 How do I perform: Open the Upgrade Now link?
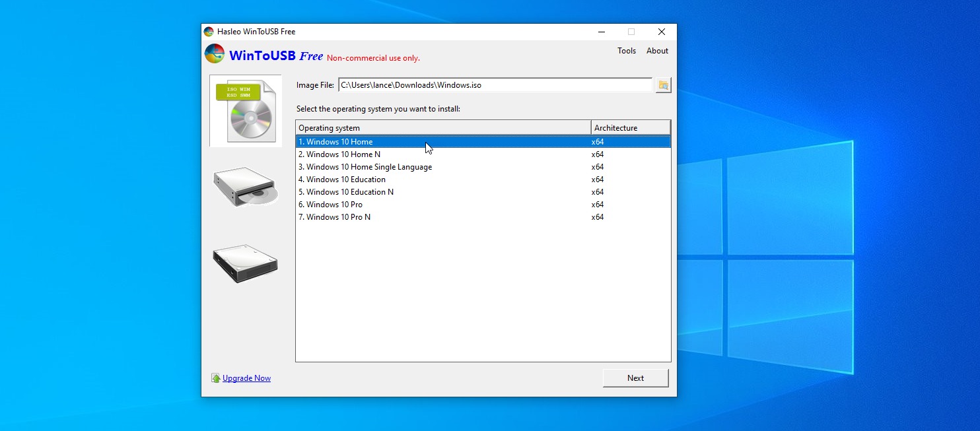click(x=246, y=378)
